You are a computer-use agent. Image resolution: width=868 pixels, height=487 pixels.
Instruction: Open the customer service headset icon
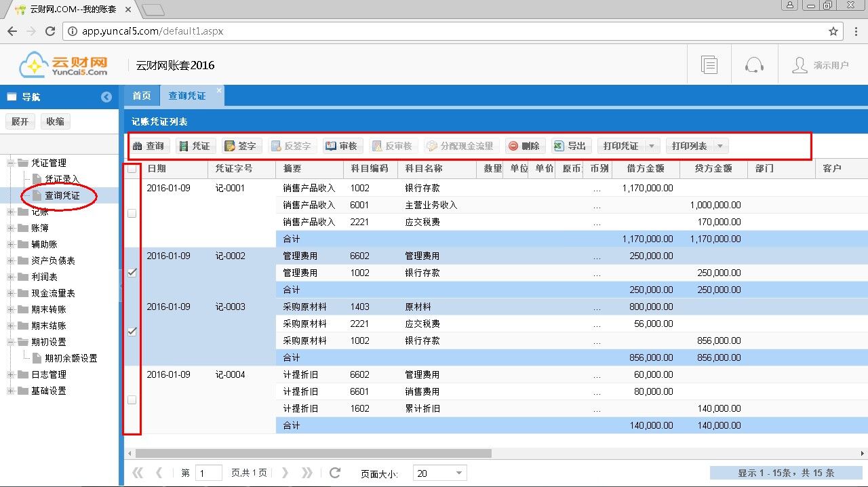[754, 65]
